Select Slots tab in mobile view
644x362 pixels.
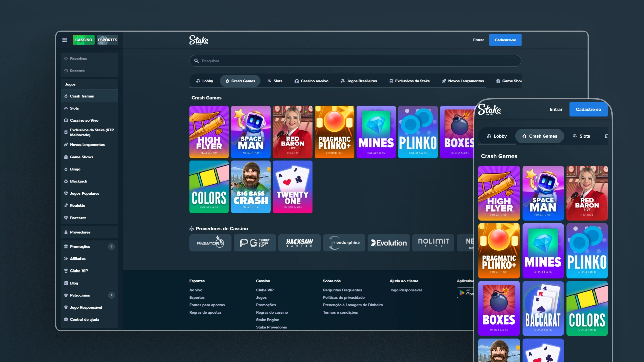click(x=581, y=136)
